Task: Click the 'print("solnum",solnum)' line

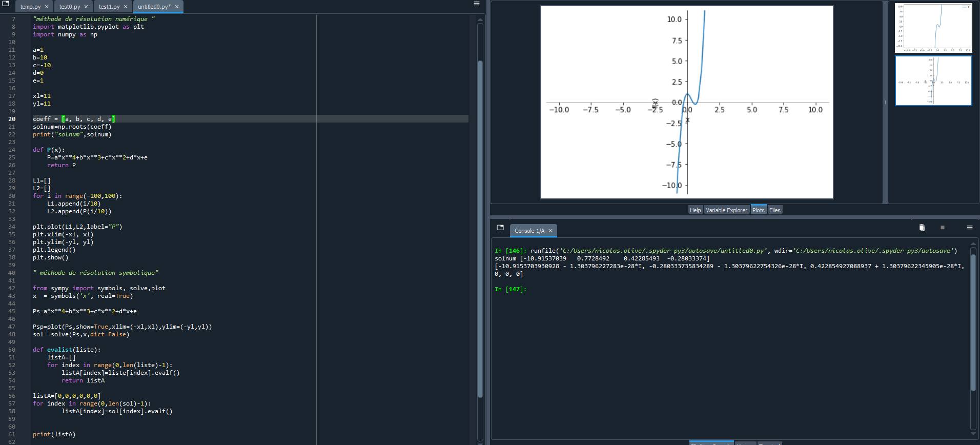Action: [72, 134]
